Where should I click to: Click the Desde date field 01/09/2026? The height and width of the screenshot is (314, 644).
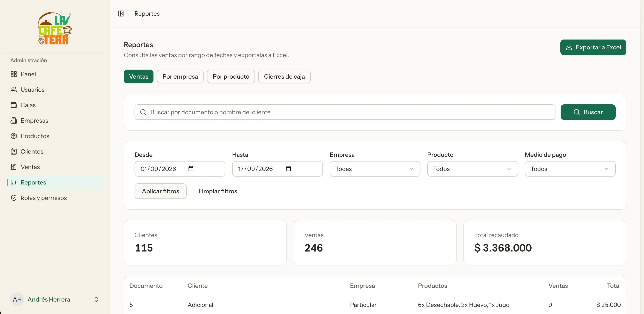180,169
